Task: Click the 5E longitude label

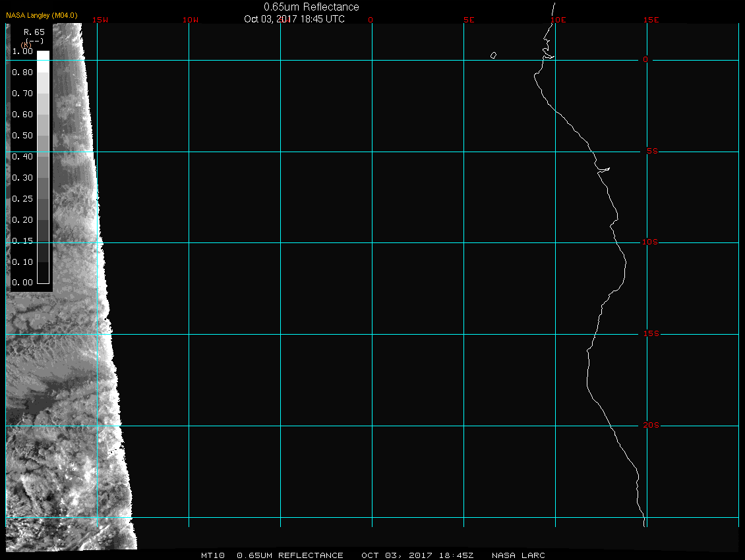Action: pos(469,20)
